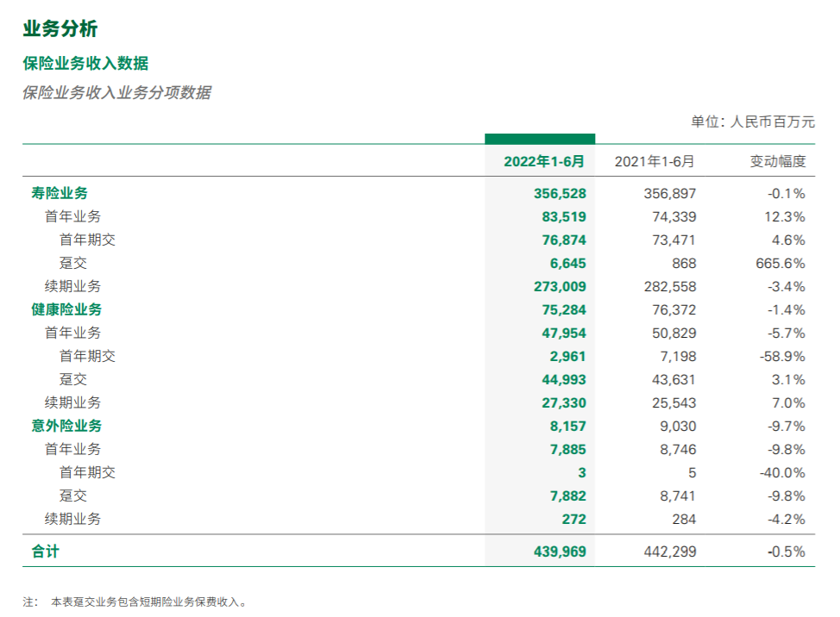Screen dimensions: 840x617
Task: Click the 2021年1-6月 column header
Action: 654,161
